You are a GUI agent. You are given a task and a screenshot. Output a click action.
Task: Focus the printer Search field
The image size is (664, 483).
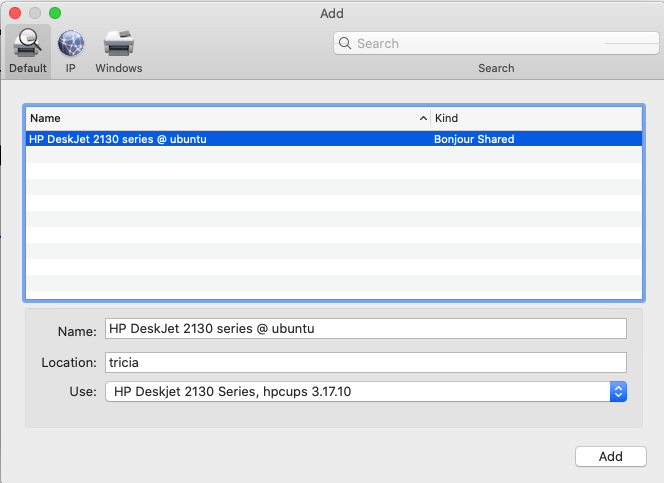tap(496, 43)
